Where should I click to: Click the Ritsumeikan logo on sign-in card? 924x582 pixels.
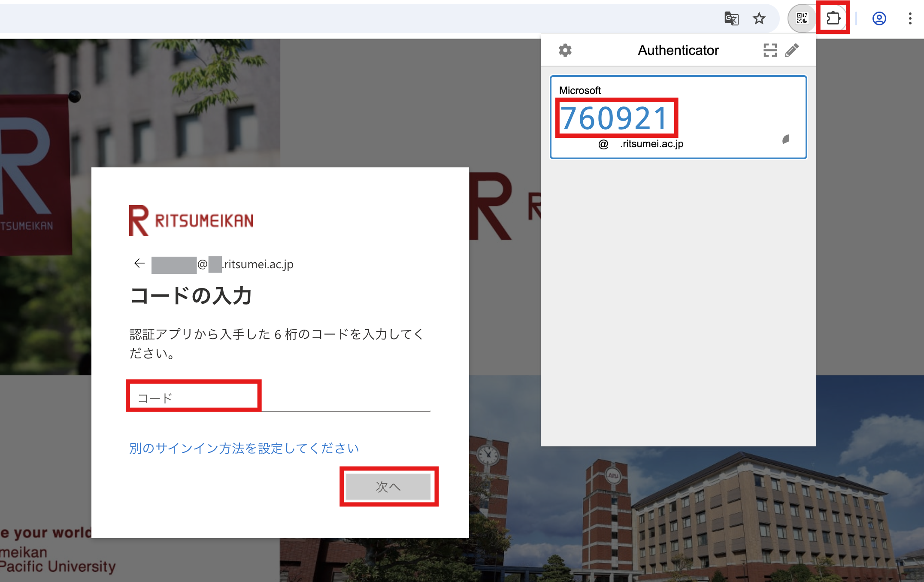191,221
